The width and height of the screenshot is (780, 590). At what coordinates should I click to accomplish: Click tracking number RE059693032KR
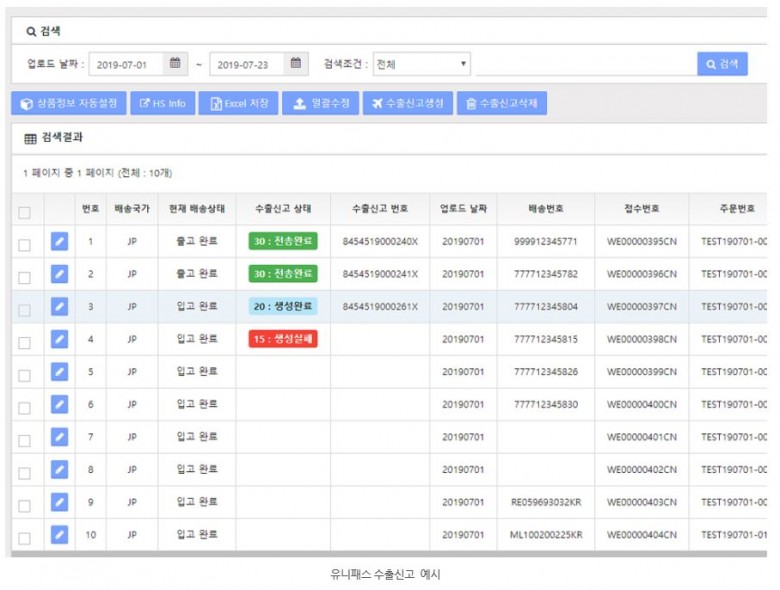tap(546, 502)
